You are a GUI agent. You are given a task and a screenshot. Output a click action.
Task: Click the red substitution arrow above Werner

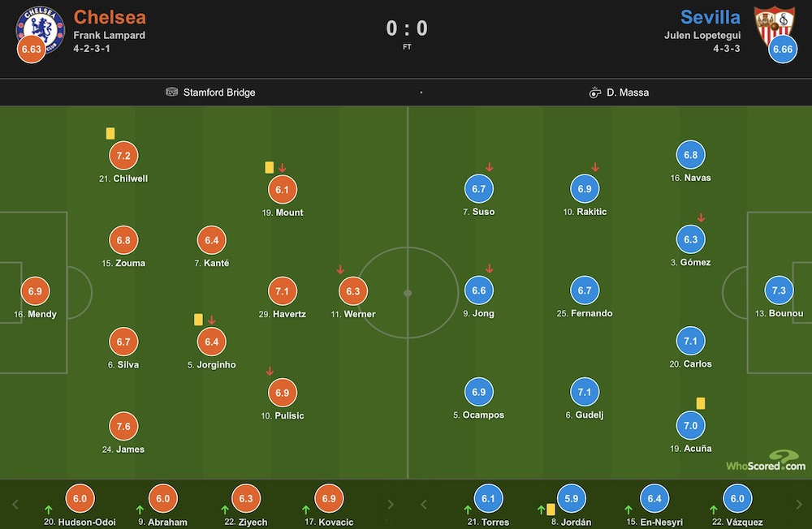coord(340,269)
